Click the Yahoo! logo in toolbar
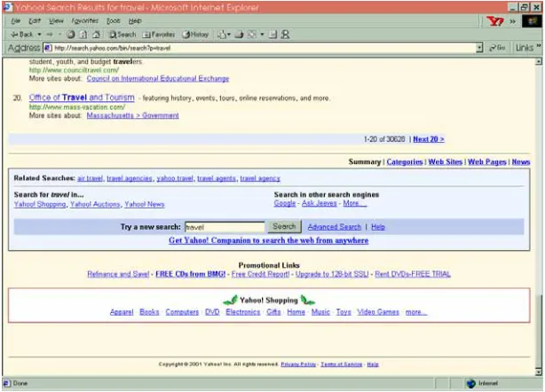This screenshot has height=392, width=545. 495,21
